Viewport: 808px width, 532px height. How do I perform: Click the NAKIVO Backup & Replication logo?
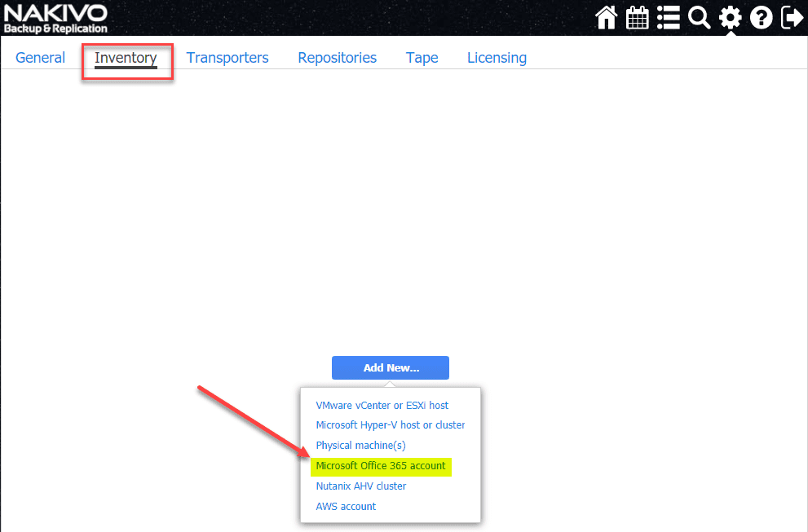coord(55,19)
